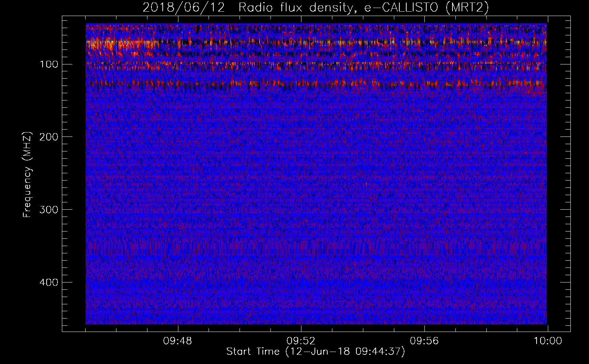
Task: Click the 400 frequency tick label
Action: 49,283
